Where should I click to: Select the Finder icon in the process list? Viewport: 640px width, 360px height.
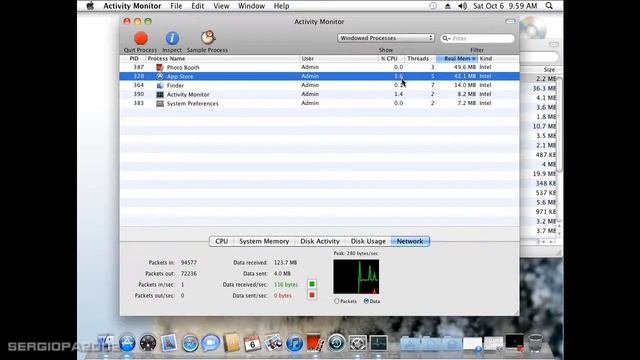[x=160, y=85]
